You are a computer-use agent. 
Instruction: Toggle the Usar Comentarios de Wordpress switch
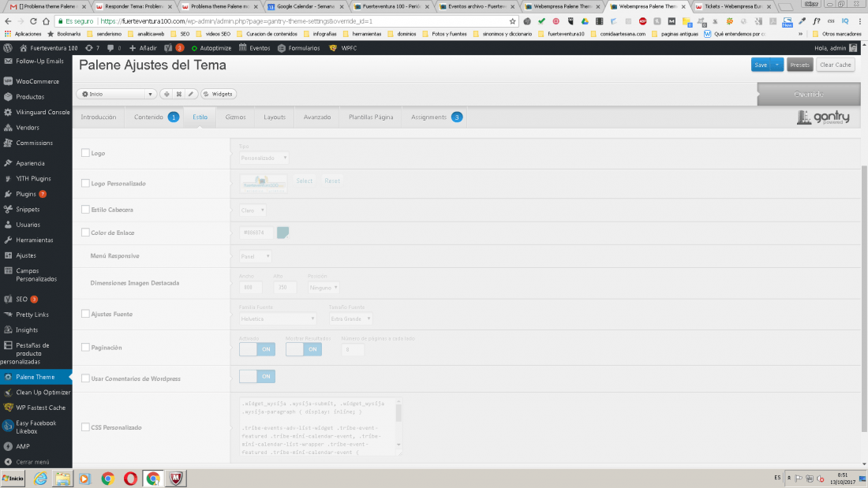click(257, 376)
